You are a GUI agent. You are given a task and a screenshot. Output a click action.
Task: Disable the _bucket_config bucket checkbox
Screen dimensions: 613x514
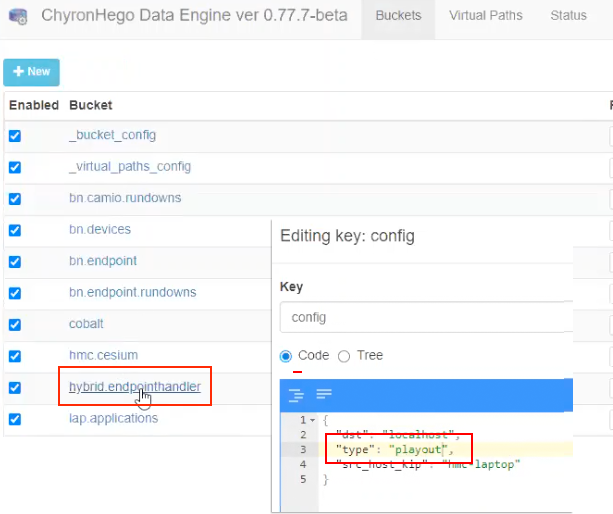tap(15, 136)
